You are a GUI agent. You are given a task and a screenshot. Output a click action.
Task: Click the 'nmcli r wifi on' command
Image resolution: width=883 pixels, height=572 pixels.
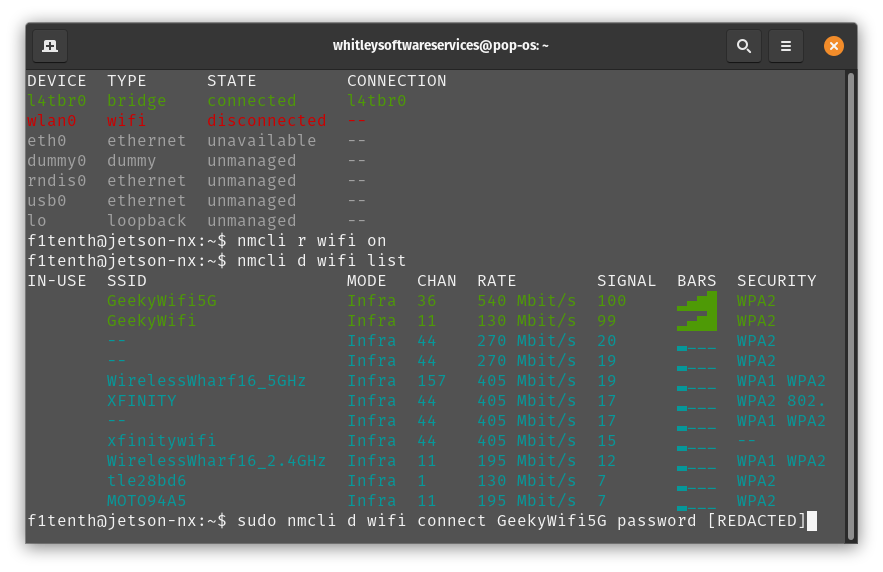[311, 240]
